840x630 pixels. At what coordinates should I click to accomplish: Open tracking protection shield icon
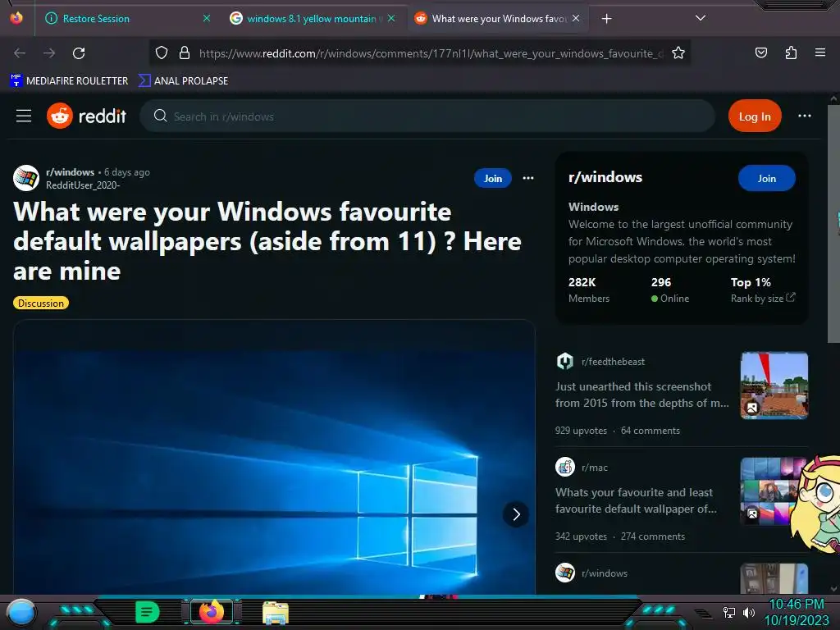tap(162, 52)
